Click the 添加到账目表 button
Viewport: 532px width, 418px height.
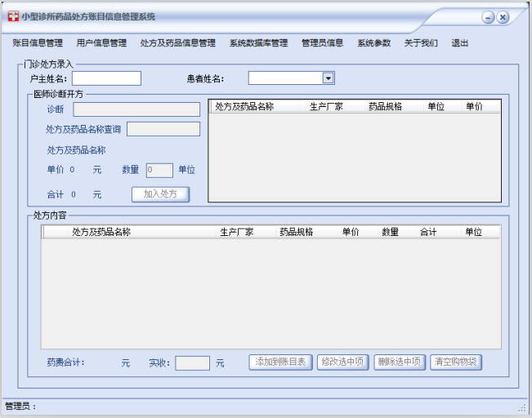280,362
